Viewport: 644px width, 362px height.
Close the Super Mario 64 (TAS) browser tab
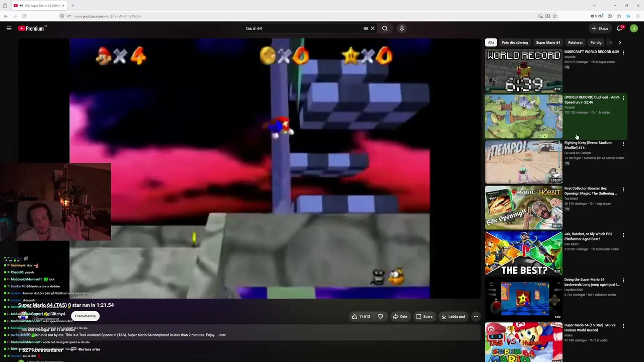point(63,6)
